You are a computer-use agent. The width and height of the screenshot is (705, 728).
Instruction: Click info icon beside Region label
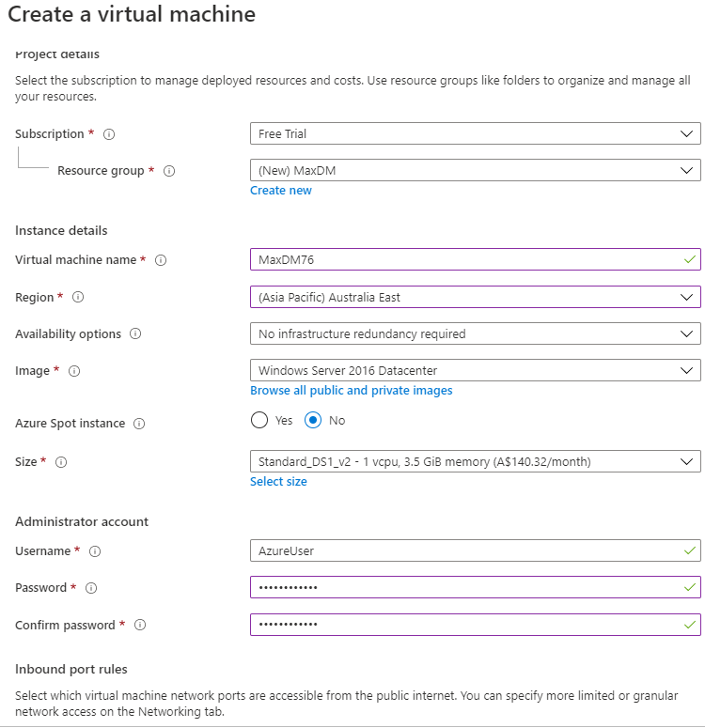[78, 297]
